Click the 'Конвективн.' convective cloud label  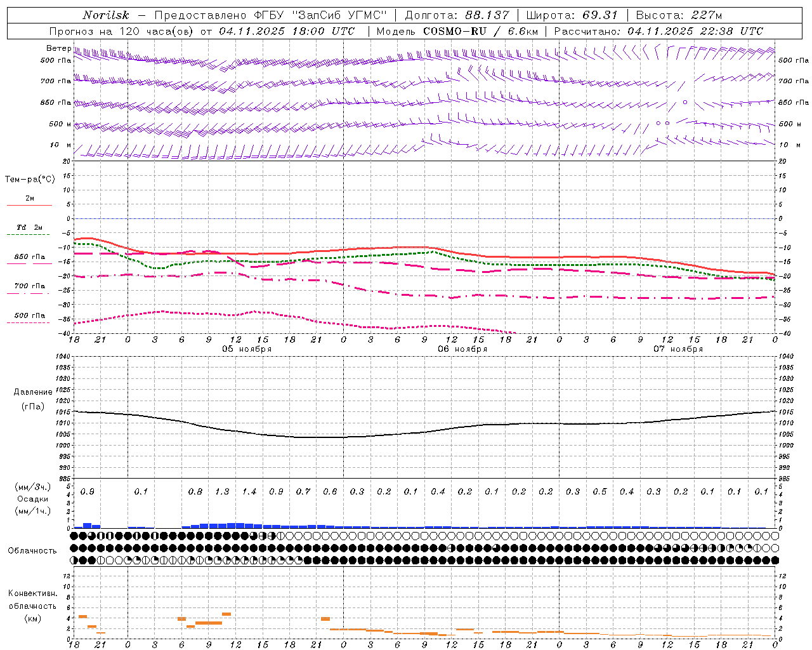[x=32, y=594]
